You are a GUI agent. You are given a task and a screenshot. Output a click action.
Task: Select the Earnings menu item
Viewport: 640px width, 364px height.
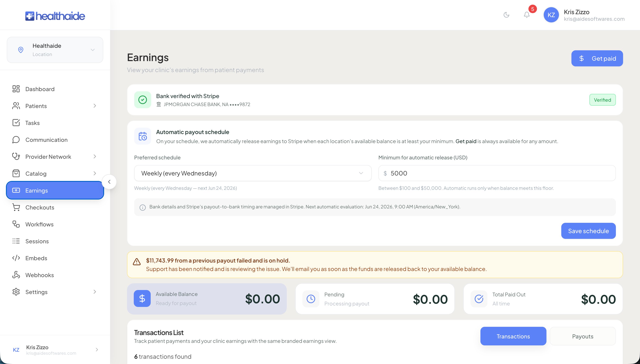click(x=55, y=190)
